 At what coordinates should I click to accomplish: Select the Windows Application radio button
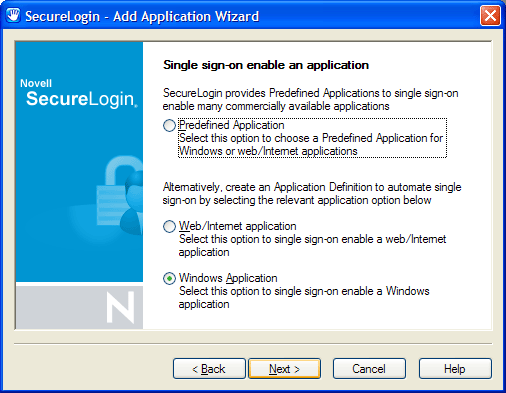pyautogui.click(x=169, y=278)
